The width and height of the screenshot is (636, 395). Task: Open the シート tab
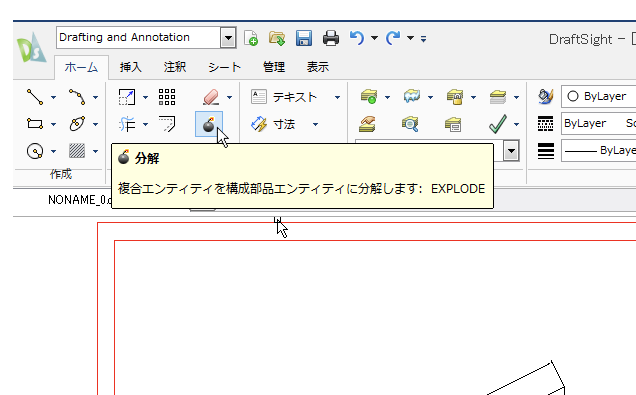pos(224,67)
